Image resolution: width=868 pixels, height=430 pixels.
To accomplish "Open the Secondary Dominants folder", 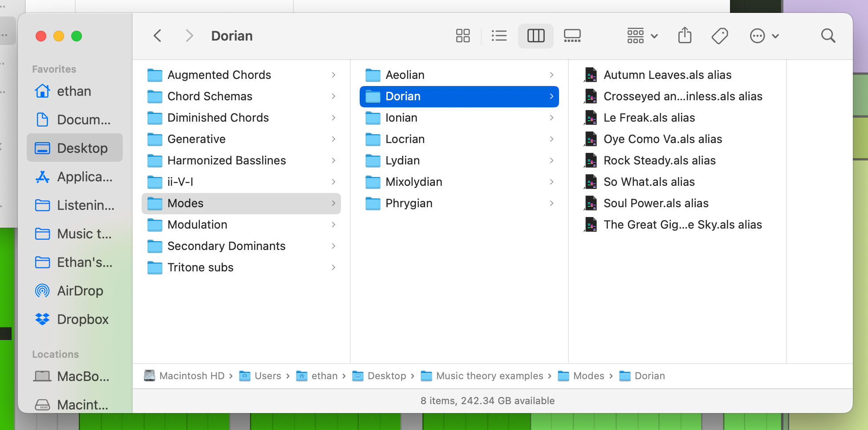I will 226,246.
